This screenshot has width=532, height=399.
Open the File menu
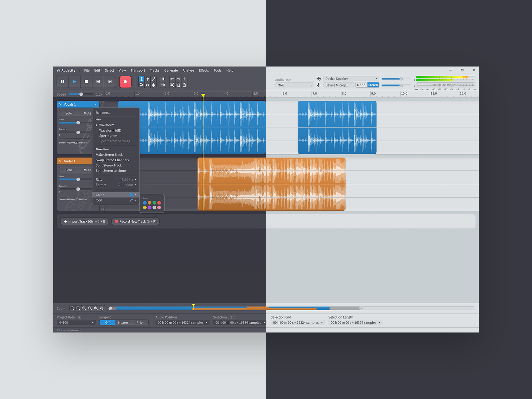point(87,70)
